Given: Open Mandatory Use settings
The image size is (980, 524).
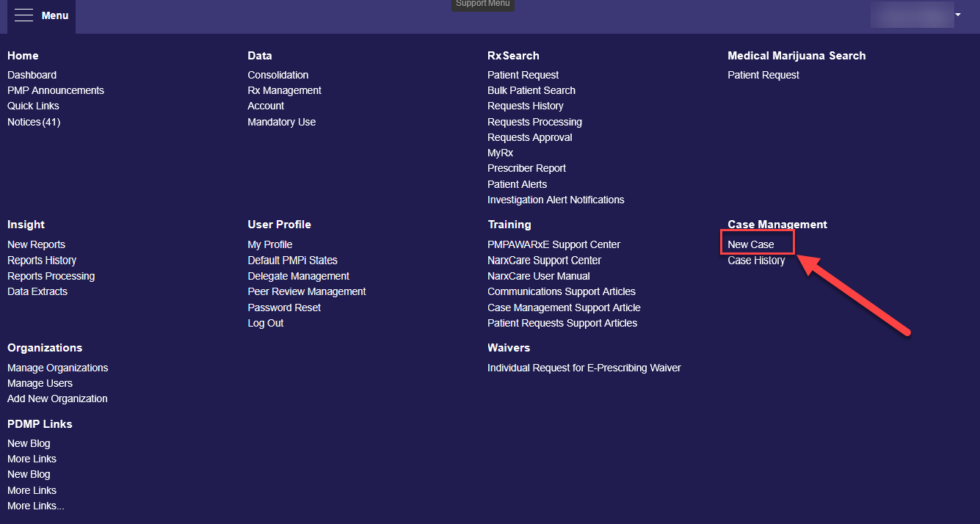Looking at the screenshot, I should (281, 122).
